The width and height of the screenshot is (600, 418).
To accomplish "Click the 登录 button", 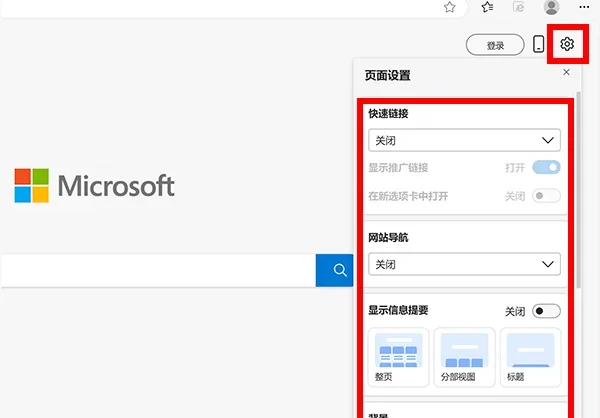I will tap(495, 45).
